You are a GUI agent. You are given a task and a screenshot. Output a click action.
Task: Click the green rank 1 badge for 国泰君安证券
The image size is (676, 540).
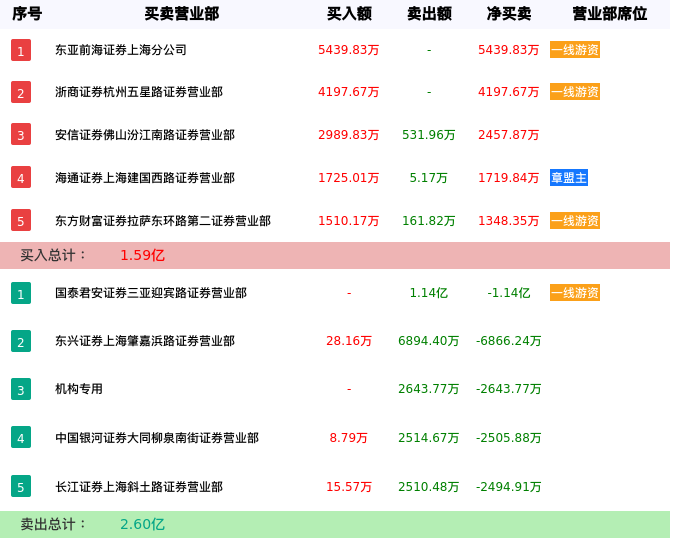coord(21,293)
